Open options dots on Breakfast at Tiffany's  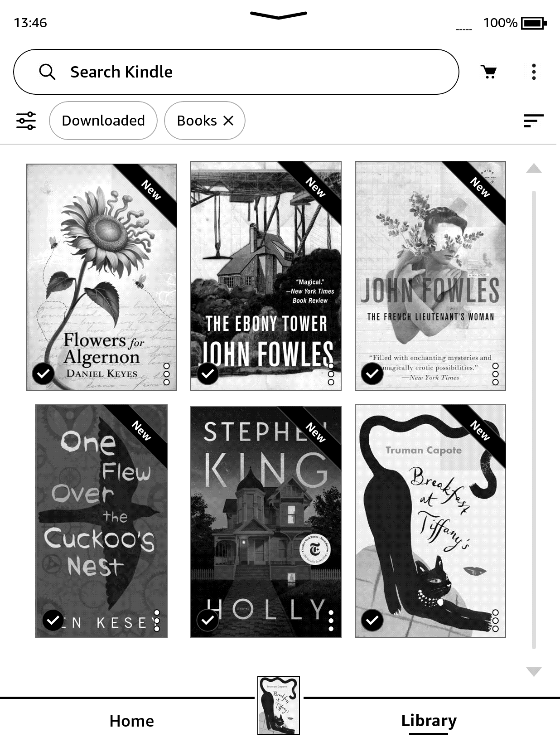tap(495, 621)
